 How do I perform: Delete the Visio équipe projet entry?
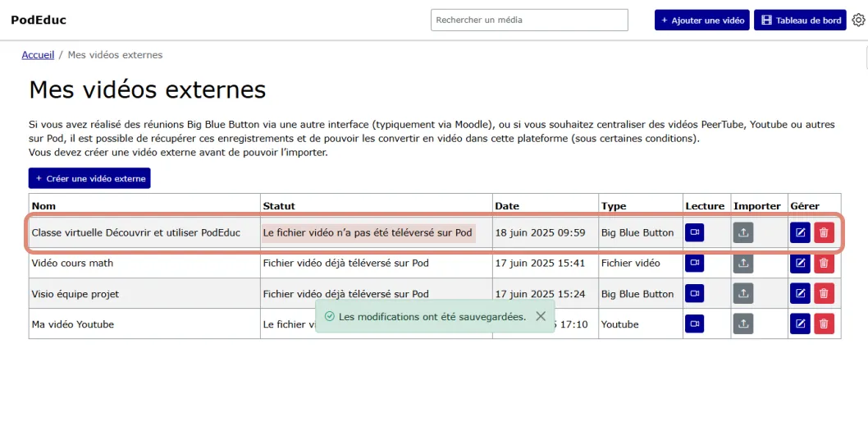pyautogui.click(x=824, y=293)
